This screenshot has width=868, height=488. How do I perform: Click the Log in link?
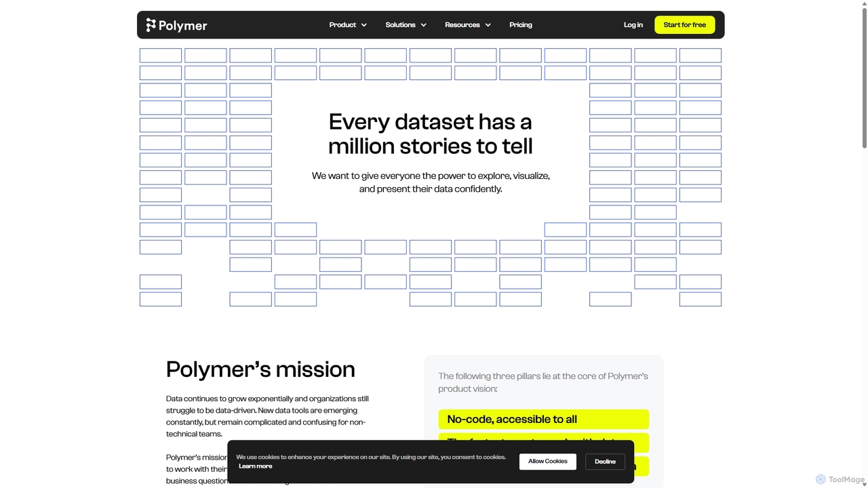pos(633,25)
